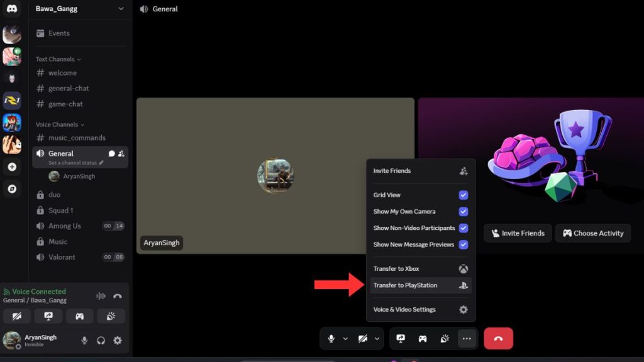Open Discord home direct messages icon

click(12, 9)
